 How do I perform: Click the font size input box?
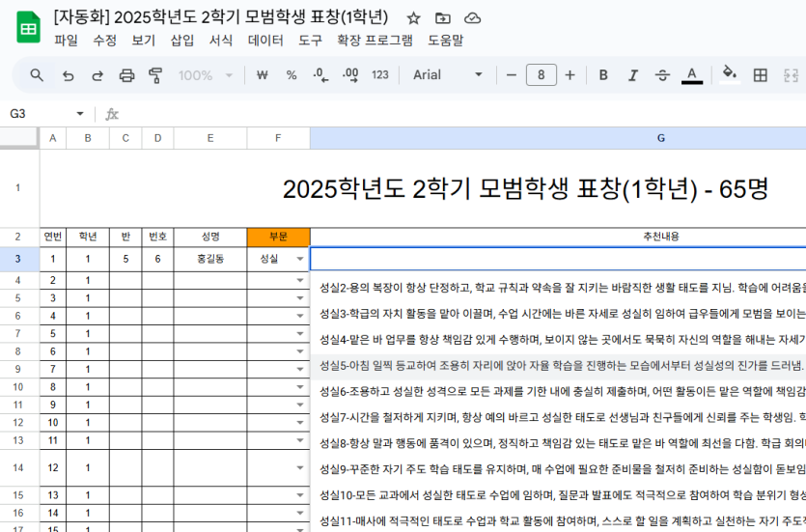click(x=541, y=75)
